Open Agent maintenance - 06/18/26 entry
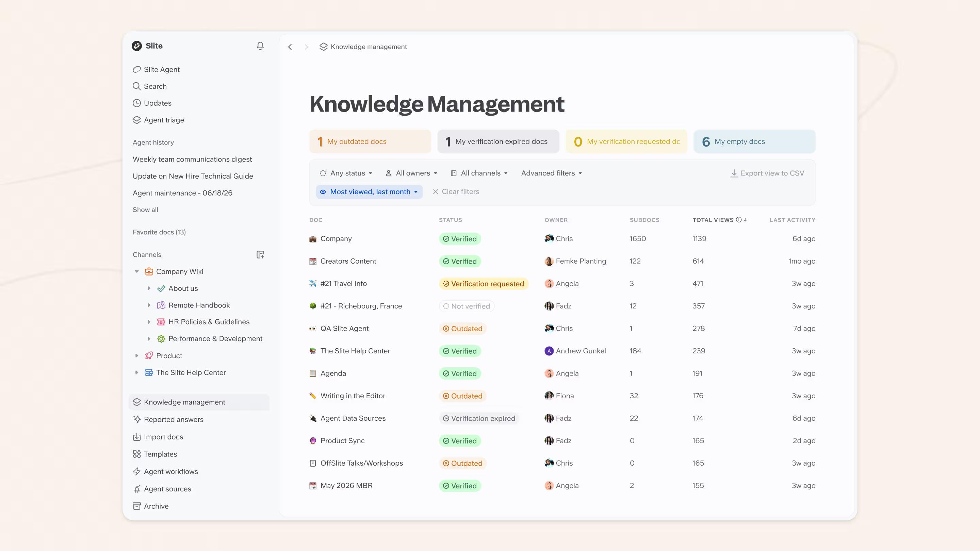The width and height of the screenshot is (980, 551). (x=183, y=193)
